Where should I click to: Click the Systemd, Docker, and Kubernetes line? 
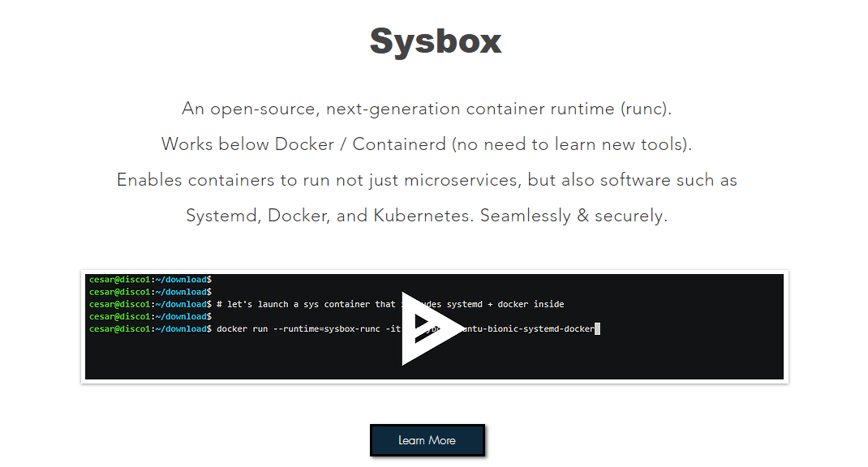pos(435,215)
